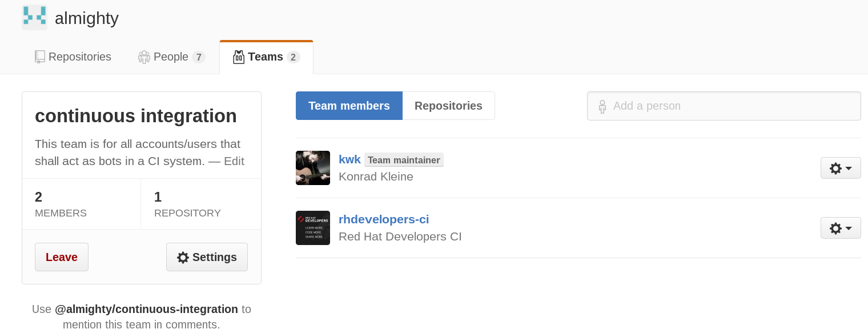The image size is (868, 333).
Task: Click the People count badge 7
Action: point(199,57)
